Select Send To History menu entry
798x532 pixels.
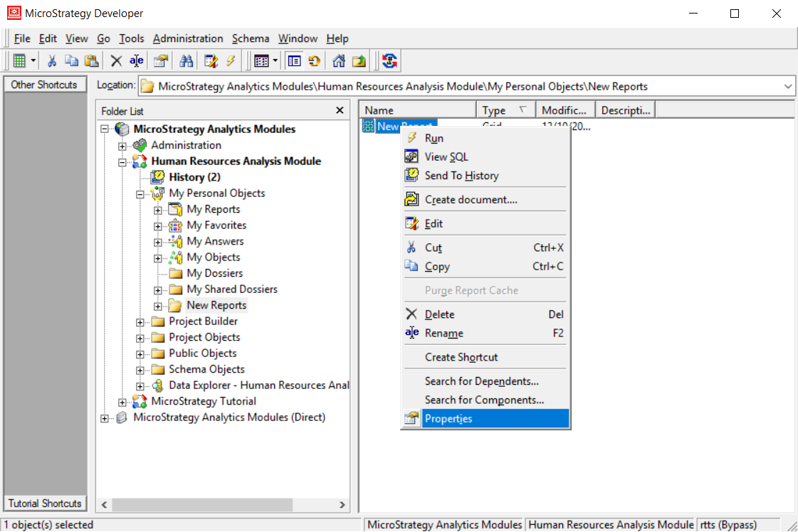pos(485,176)
